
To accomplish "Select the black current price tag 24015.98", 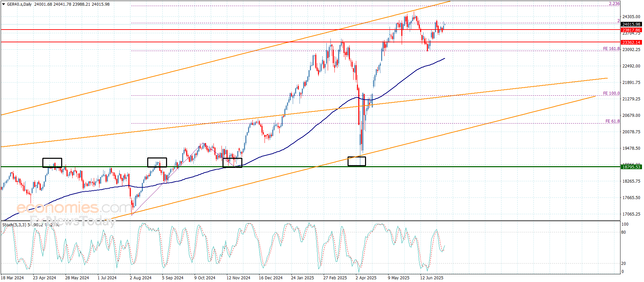I will point(631,24).
